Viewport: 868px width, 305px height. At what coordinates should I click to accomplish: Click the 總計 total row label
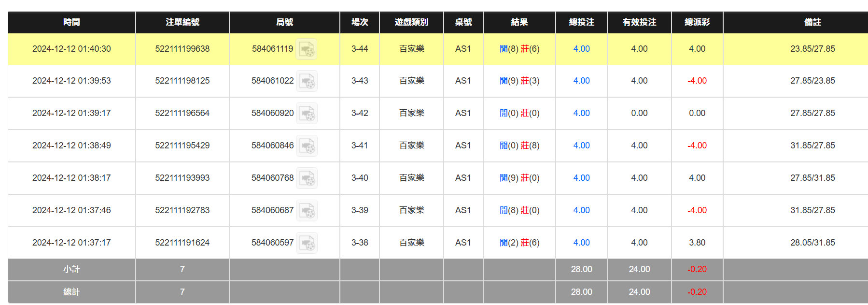[x=71, y=292]
